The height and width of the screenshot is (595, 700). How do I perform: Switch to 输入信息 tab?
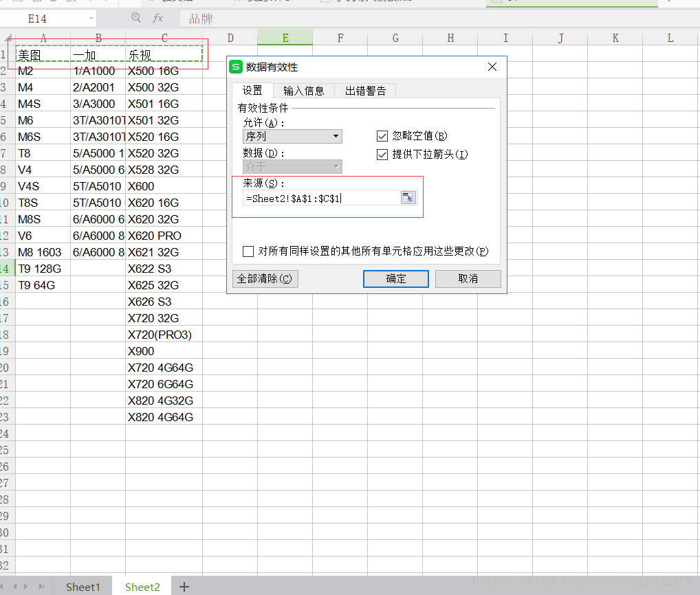click(303, 91)
